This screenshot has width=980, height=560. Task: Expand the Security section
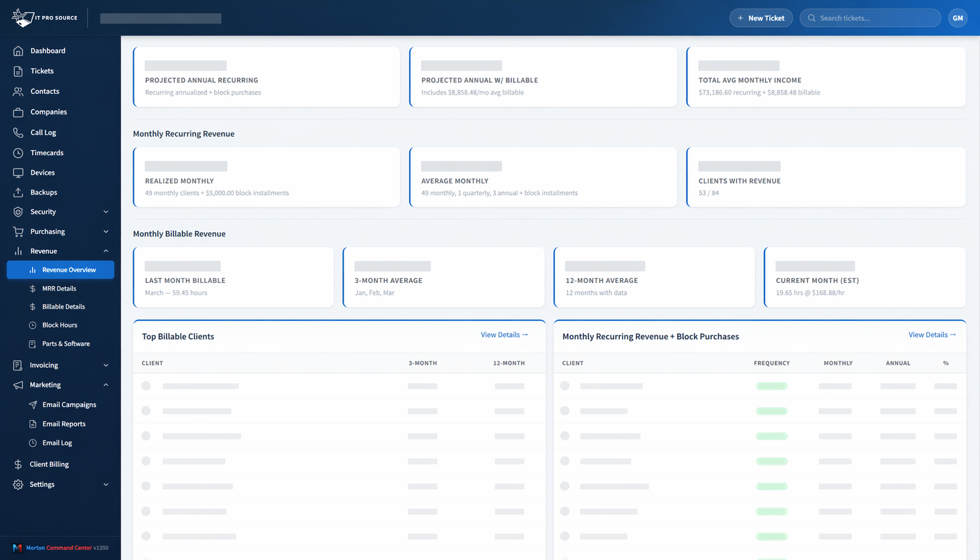[x=59, y=211]
